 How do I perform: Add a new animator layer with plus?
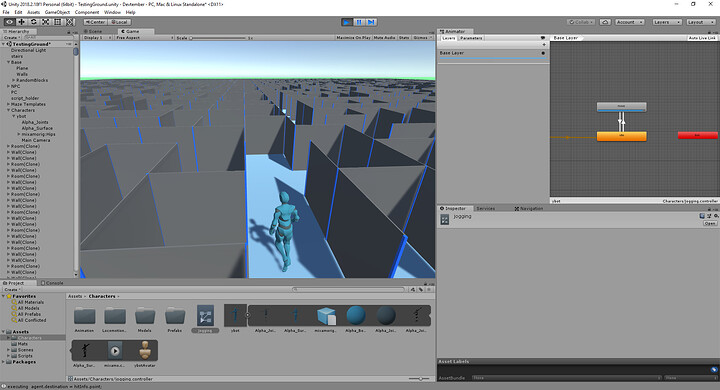tap(544, 45)
